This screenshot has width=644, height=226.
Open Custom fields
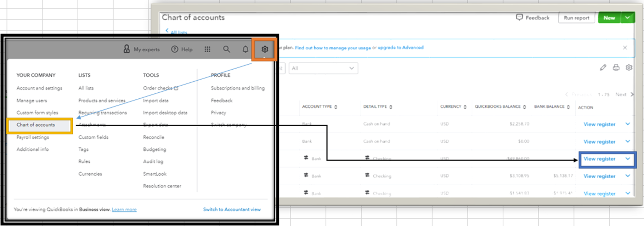[x=94, y=137]
